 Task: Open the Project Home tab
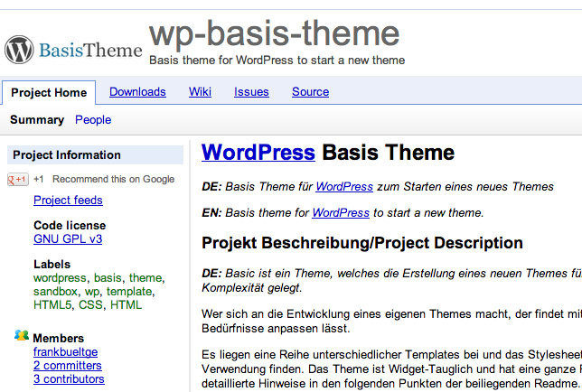[49, 92]
